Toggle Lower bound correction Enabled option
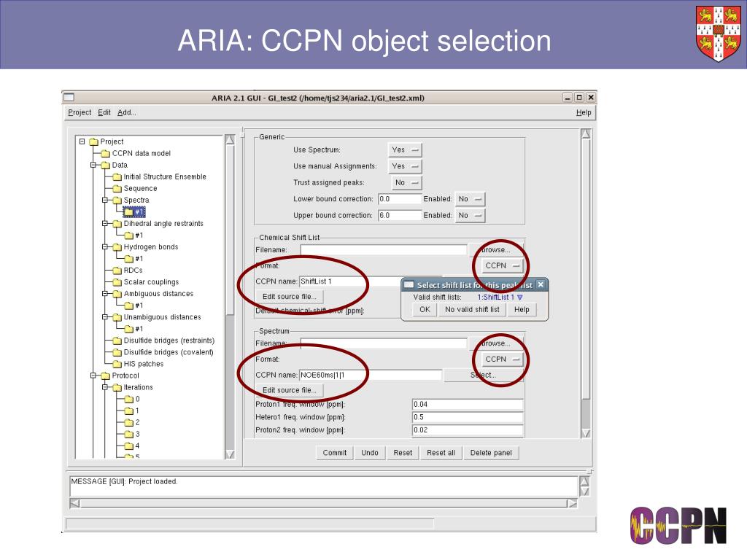This screenshot has height=560, width=747. pyautogui.click(x=471, y=199)
